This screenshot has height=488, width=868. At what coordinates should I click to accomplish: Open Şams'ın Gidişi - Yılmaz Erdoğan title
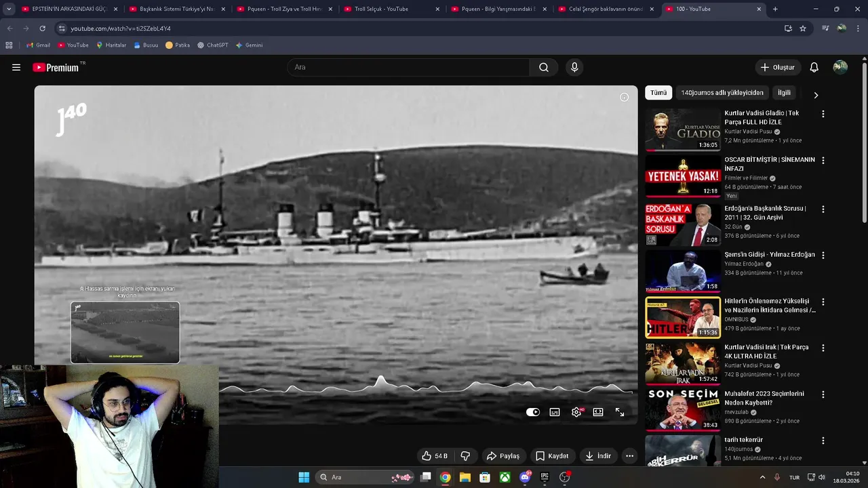pyautogui.click(x=770, y=255)
